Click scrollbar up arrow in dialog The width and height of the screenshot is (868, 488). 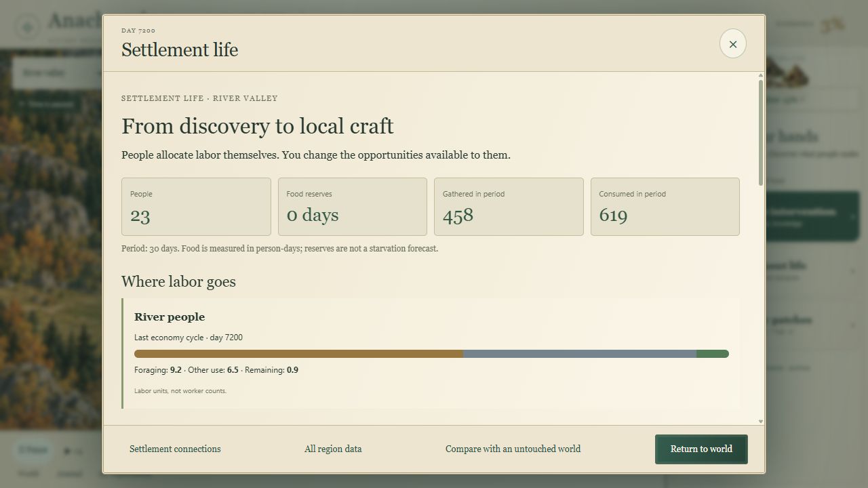tap(761, 75)
